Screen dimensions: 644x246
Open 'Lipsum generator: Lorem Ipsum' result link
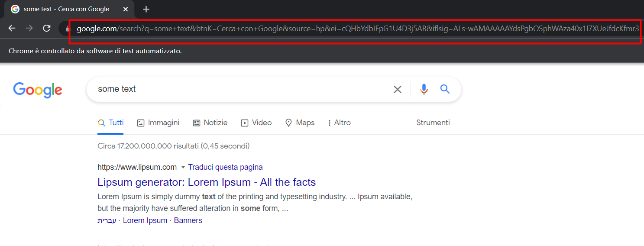[x=207, y=182]
